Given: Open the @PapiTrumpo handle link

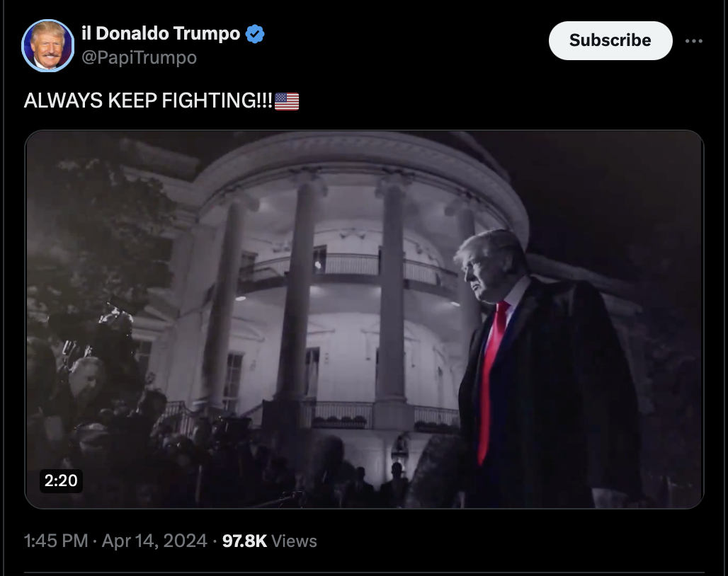Looking at the screenshot, I should (140, 57).
